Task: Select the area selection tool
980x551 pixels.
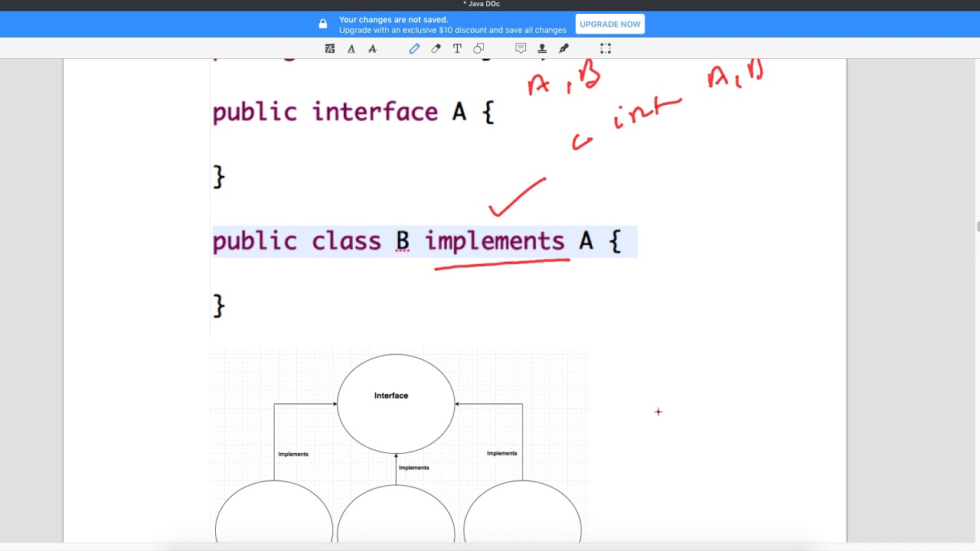Action: pos(606,48)
